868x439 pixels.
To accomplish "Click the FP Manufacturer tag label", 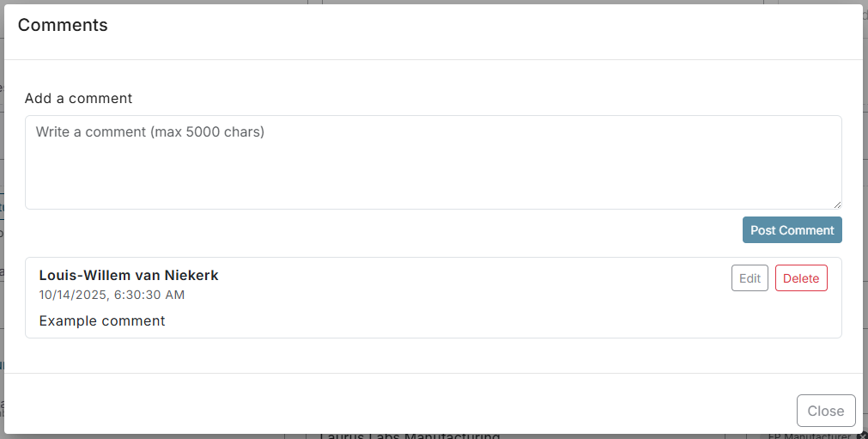I will tap(809, 436).
